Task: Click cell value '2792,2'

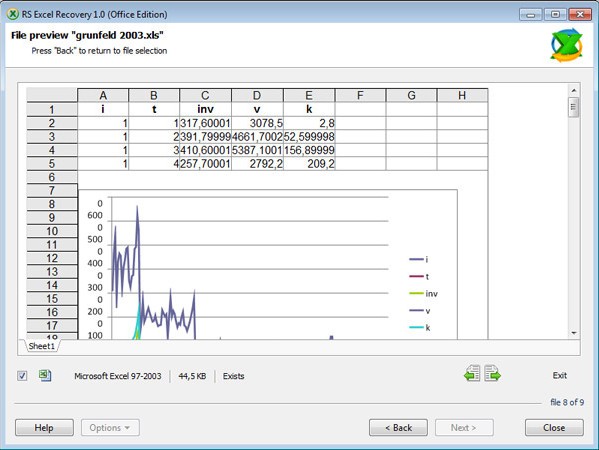Action: pyautogui.click(x=257, y=163)
